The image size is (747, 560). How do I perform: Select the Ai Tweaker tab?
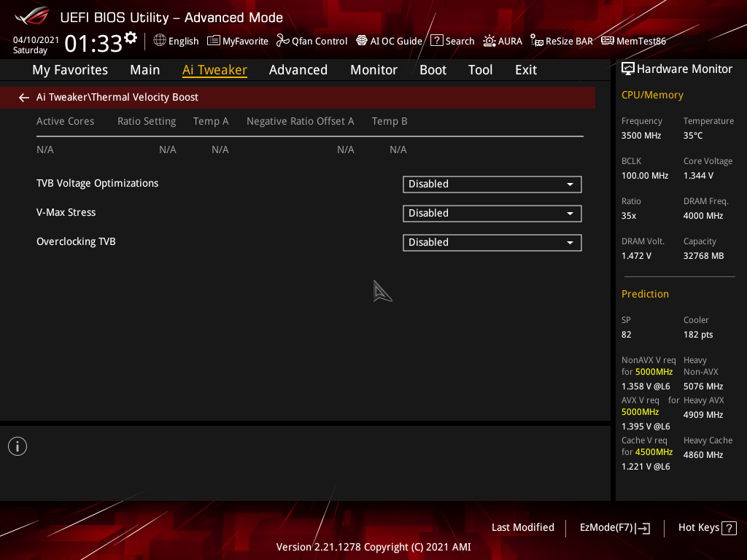coord(214,70)
